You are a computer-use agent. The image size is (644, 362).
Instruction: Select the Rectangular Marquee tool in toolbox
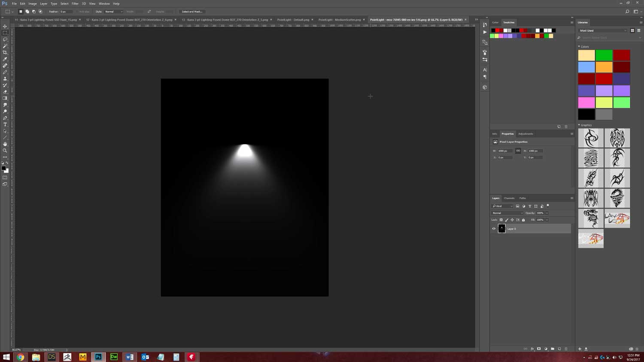click(5, 33)
